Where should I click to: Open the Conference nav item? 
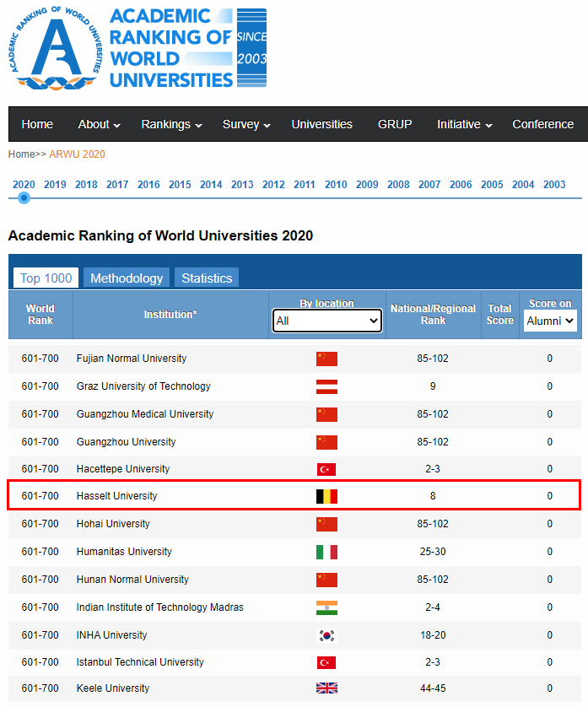pos(543,125)
